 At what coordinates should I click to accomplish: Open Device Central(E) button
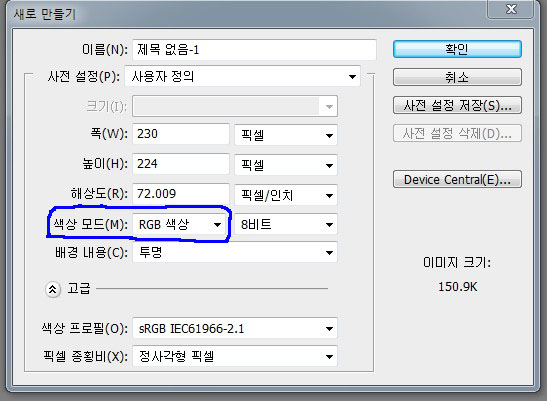pos(457,179)
